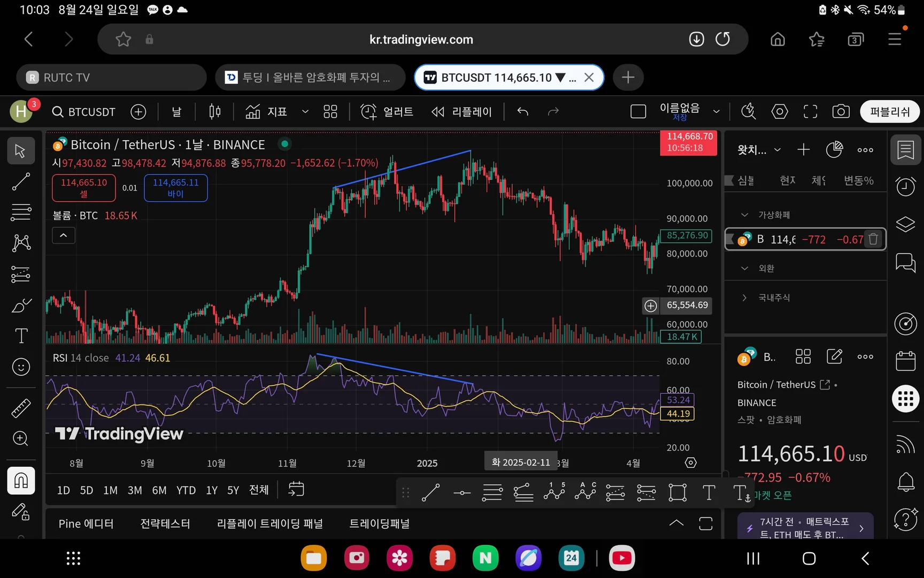Open the emoji icons tool
The width and height of the screenshot is (924, 578).
point(21,367)
